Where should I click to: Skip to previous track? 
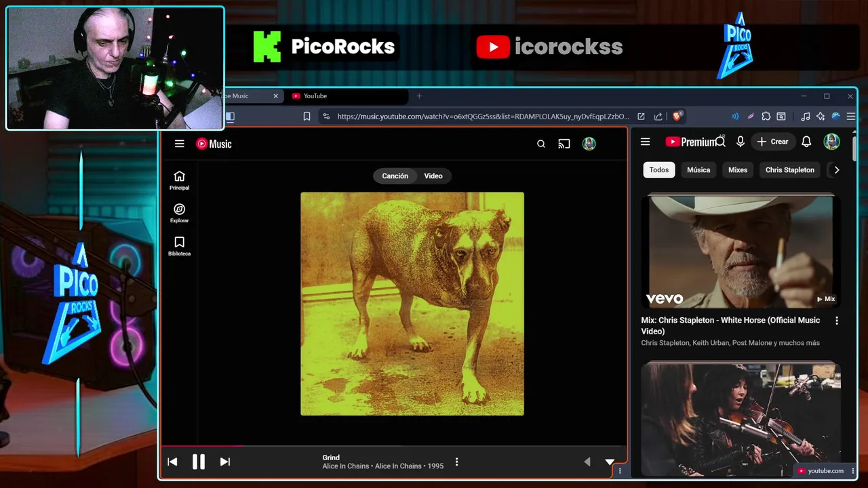pos(172,462)
